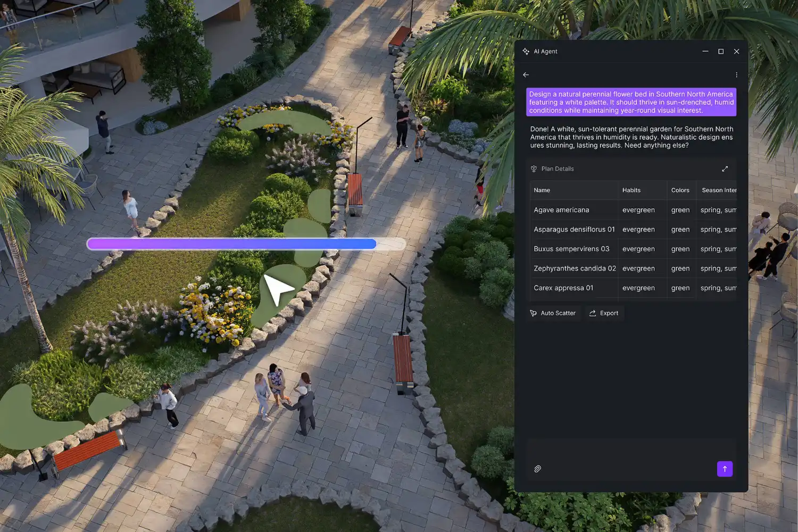Click the purple send arrow icon
This screenshot has height=532, width=798.
(x=725, y=469)
